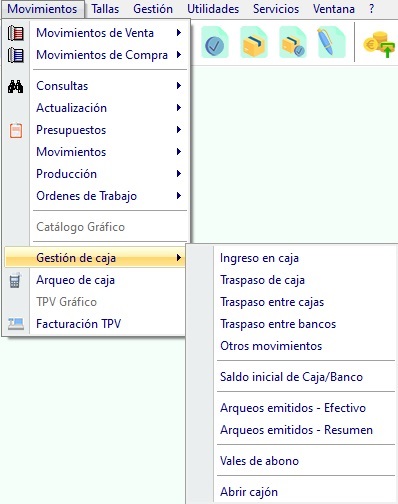
Task: Open Saldo inicial de Caja/Banco
Action: click(291, 377)
